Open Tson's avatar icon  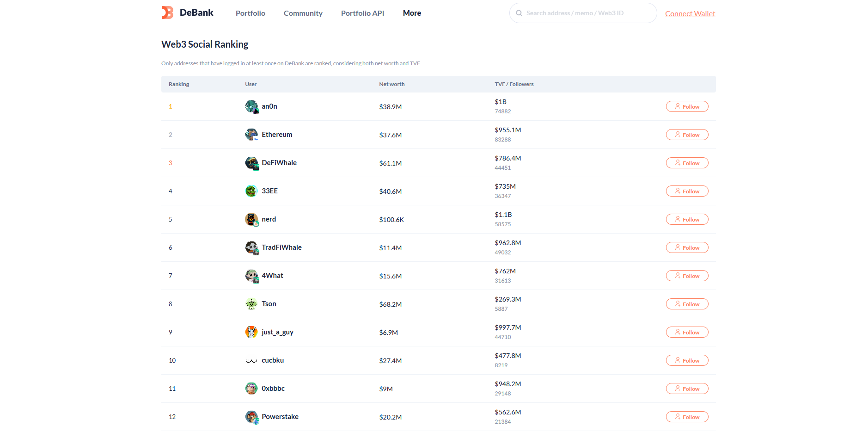251,304
